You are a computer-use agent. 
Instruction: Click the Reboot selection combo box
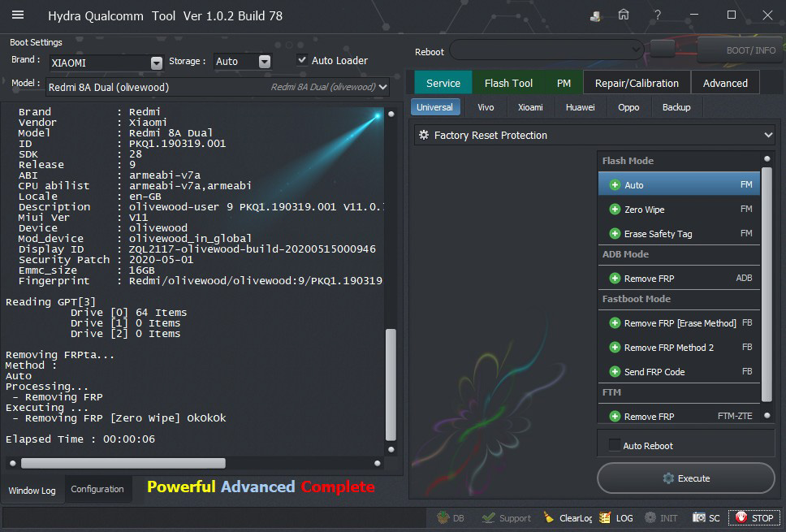coord(546,50)
